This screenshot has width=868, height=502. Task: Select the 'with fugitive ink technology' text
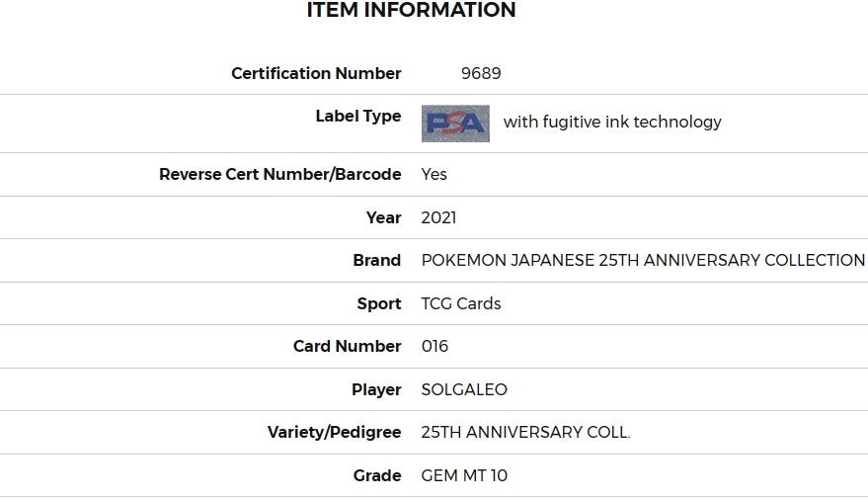coord(612,122)
